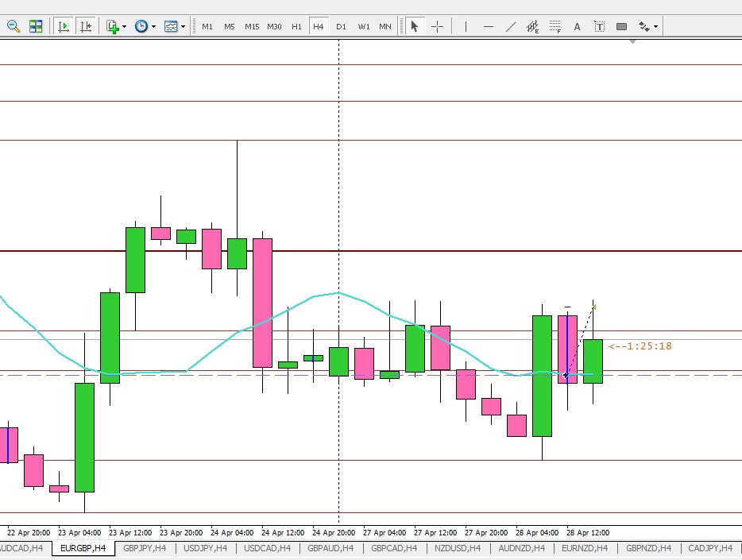The height and width of the screenshot is (560, 742).
Task: Select the trendline drawing tool
Action: [x=511, y=26]
